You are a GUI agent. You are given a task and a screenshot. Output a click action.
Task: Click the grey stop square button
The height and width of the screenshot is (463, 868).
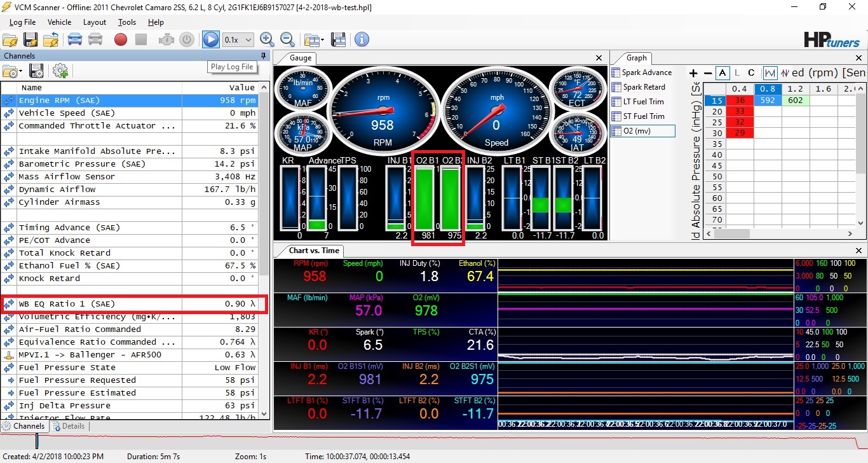(x=141, y=39)
